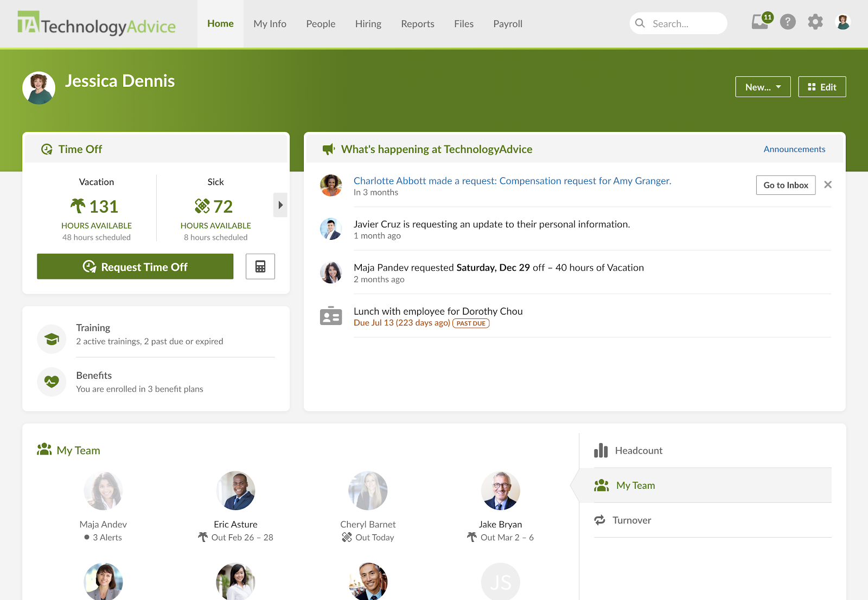The height and width of the screenshot is (600, 868).
Task: Select the My Team panel option
Action: (x=705, y=486)
